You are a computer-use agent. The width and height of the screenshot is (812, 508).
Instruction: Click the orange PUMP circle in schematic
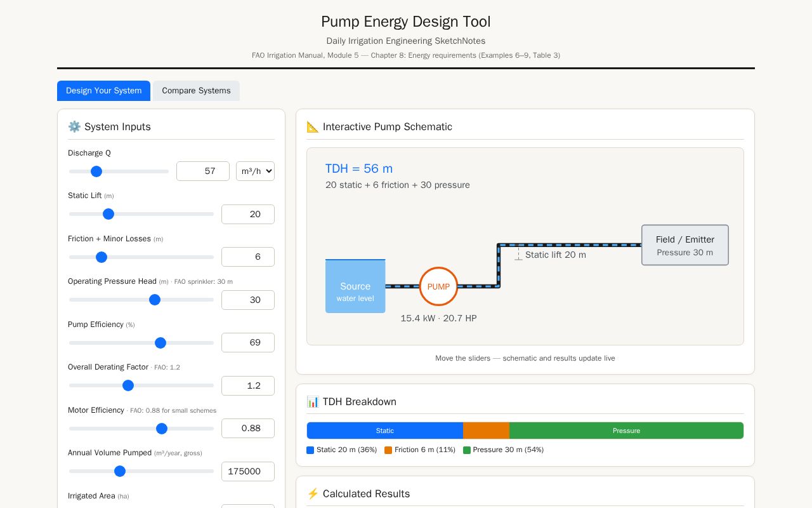click(438, 286)
